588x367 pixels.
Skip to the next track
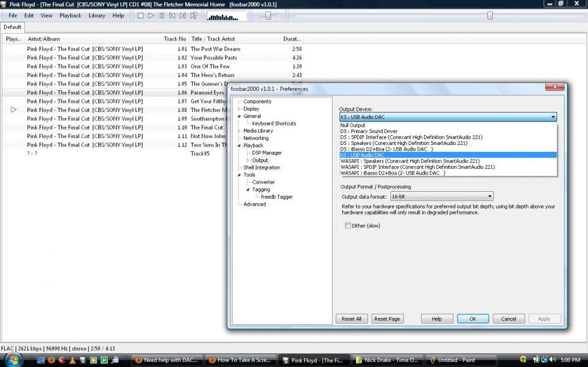183,15
